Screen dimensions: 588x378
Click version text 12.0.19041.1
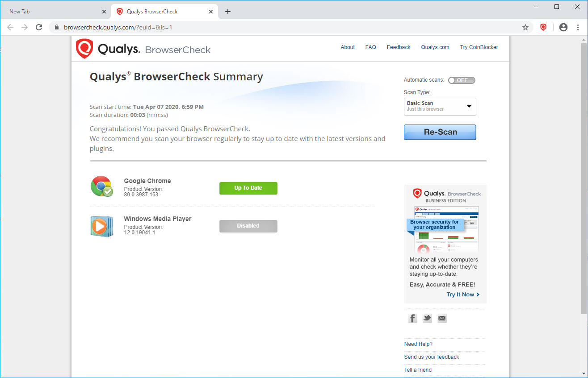[x=139, y=233]
